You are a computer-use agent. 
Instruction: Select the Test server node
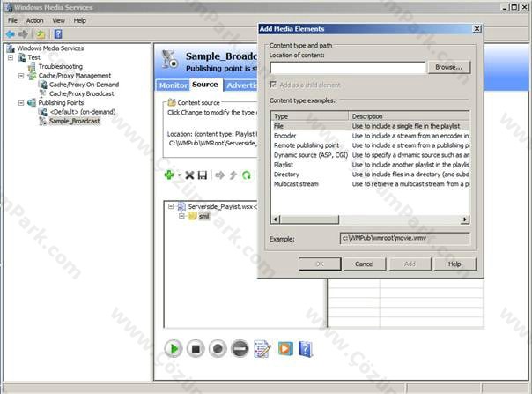pyautogui.click(x=34, y=57)
